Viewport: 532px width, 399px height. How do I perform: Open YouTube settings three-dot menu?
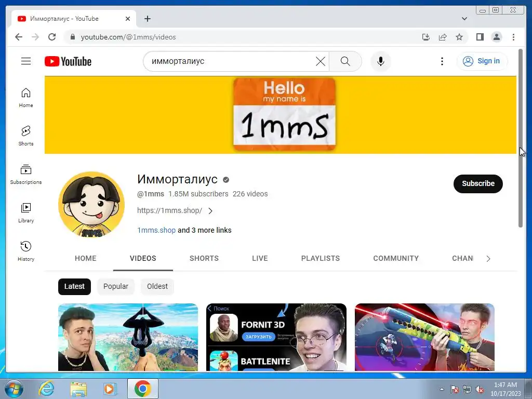tap(442, 61)
